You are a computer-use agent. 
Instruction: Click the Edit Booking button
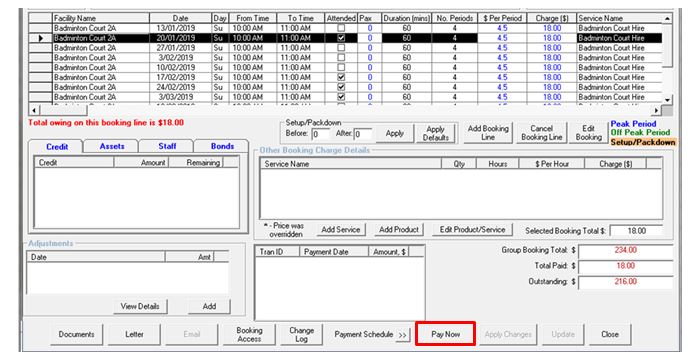click(x=588, y=133)
